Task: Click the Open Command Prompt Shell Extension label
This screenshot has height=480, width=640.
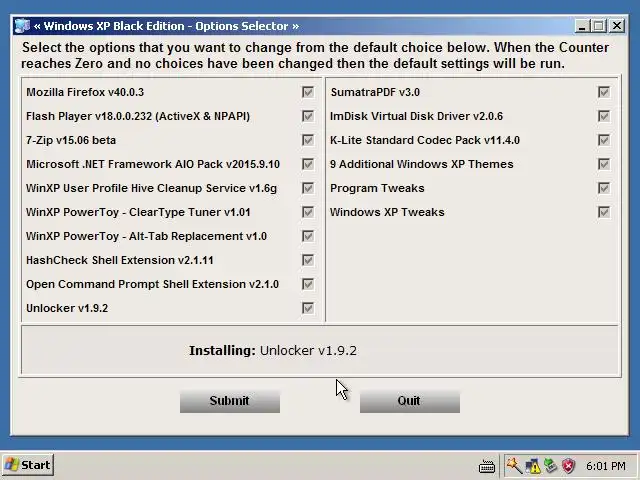Action: pyautogui.click(x=152, y=284)
